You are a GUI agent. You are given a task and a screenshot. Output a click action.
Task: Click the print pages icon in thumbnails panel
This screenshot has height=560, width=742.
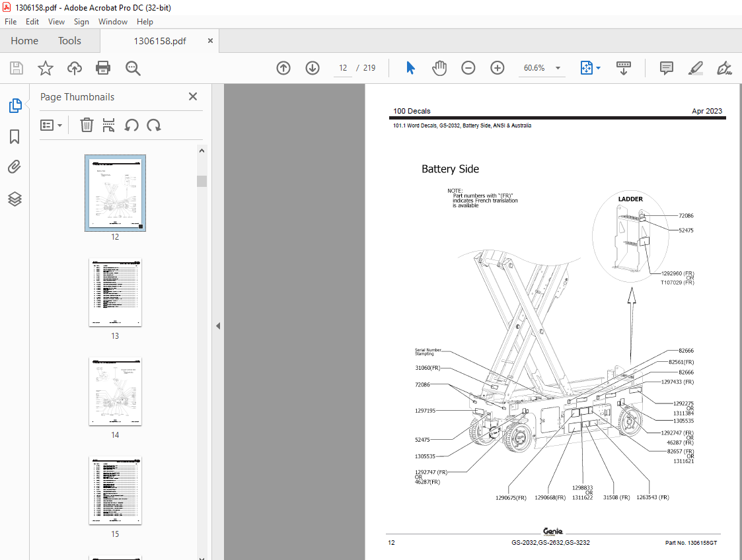(x=108, y=125)
